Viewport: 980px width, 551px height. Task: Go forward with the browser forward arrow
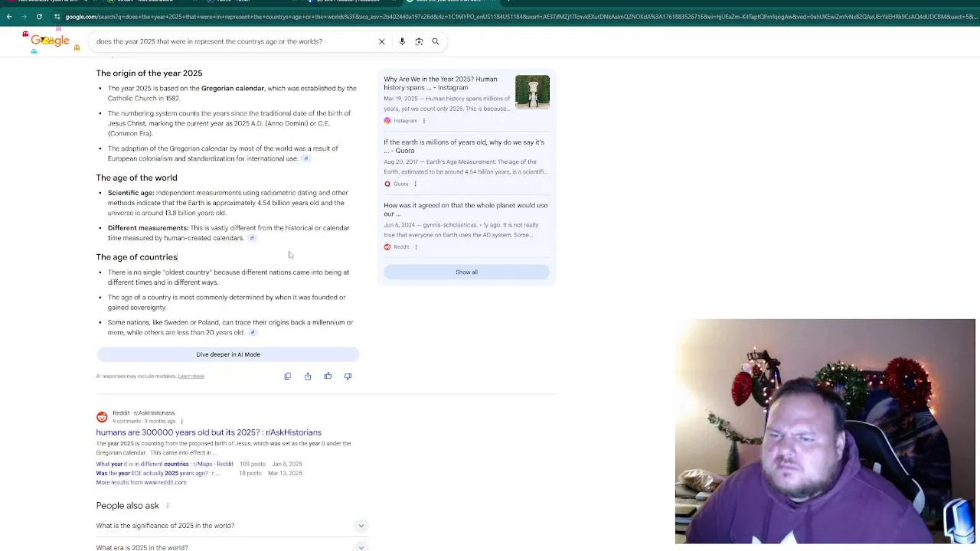click(x=24, y=17)
